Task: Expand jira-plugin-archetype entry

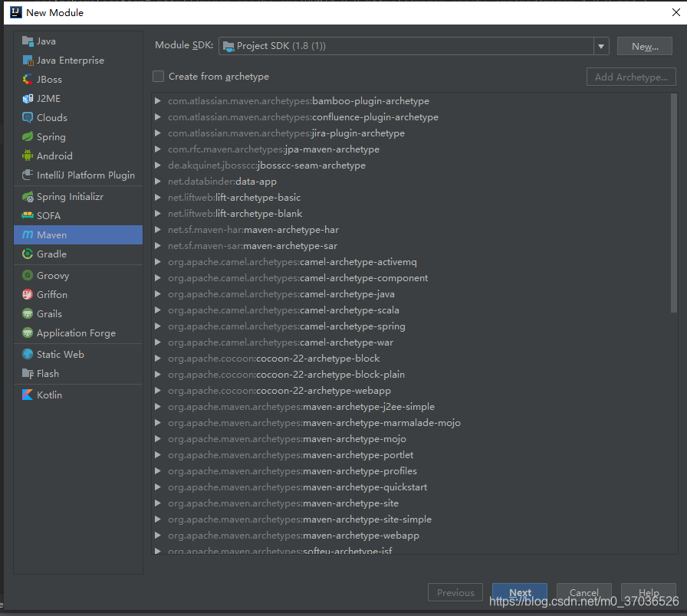Action: (158, 133)
